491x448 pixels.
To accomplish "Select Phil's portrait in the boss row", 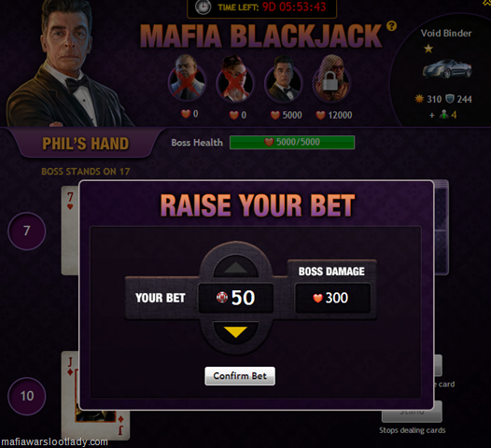I will 284,81.
